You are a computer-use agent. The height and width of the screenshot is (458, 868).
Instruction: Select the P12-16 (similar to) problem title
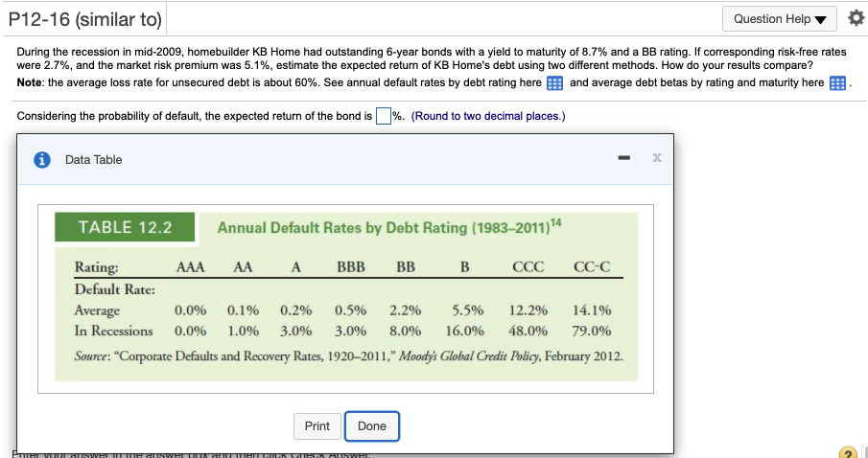[84, 20]
